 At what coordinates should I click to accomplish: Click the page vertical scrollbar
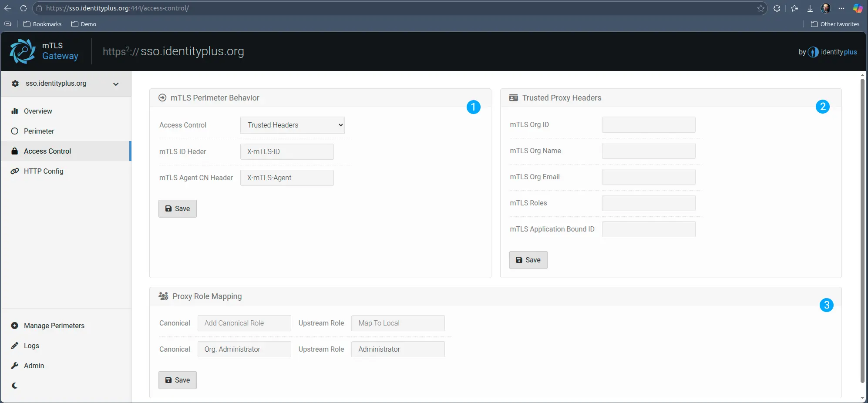(862, 231)
